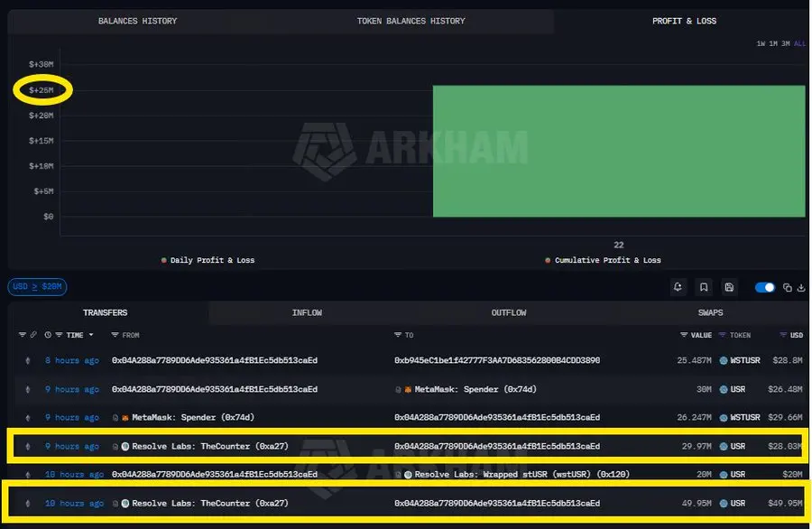Open the TIME column filter funnel
812x529 pixels.
coord(59,335)
